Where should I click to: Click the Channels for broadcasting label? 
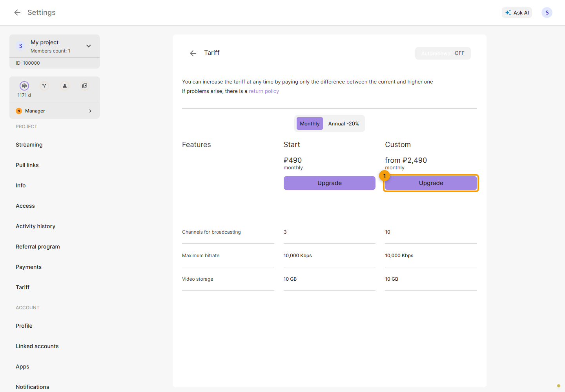[211, 232]
